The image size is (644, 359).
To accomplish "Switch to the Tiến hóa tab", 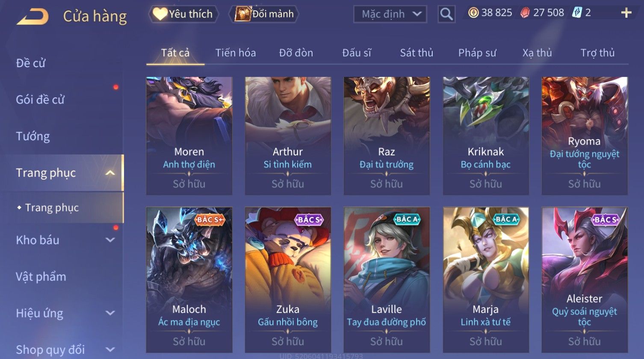I will pyautogui.click(x=236, y=53).
